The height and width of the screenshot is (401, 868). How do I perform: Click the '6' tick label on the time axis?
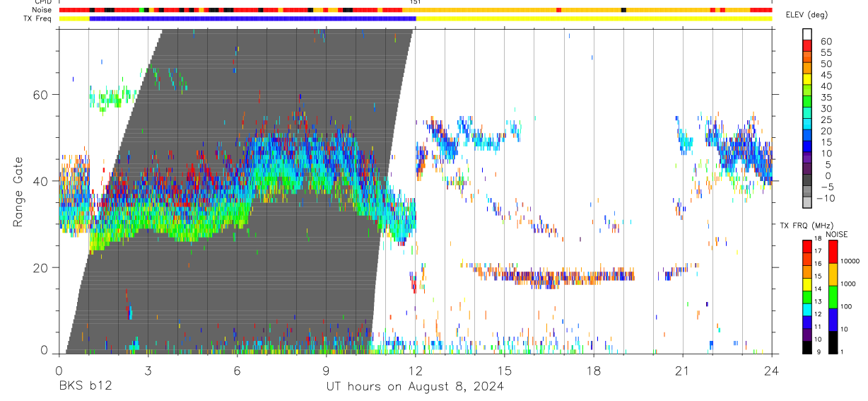237,370
